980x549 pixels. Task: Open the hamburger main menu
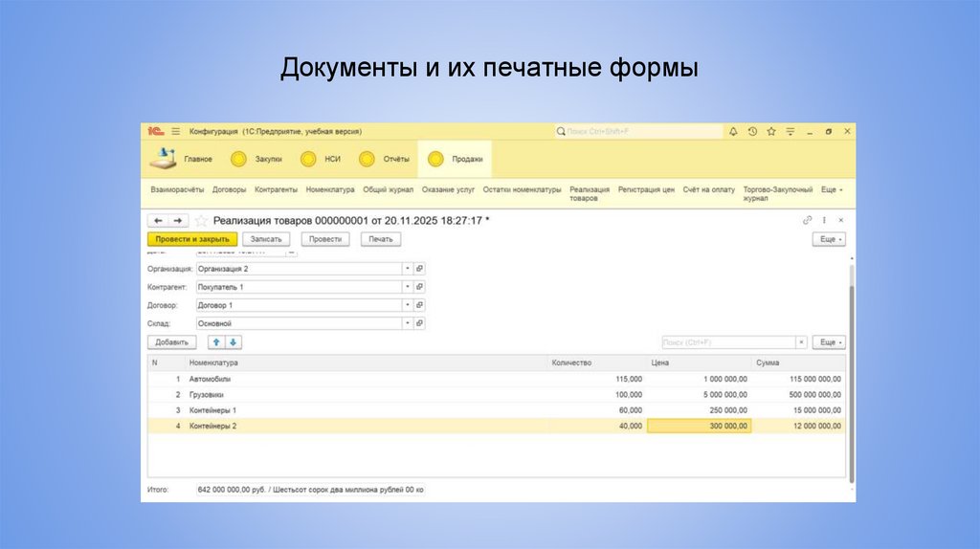click(176, 131)
